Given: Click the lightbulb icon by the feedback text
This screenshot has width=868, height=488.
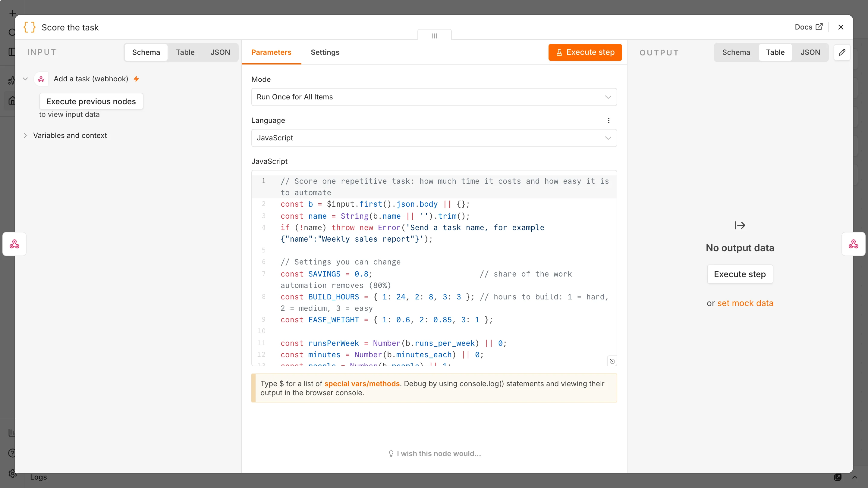Looking at the screenshot, I should pos(391,454).
